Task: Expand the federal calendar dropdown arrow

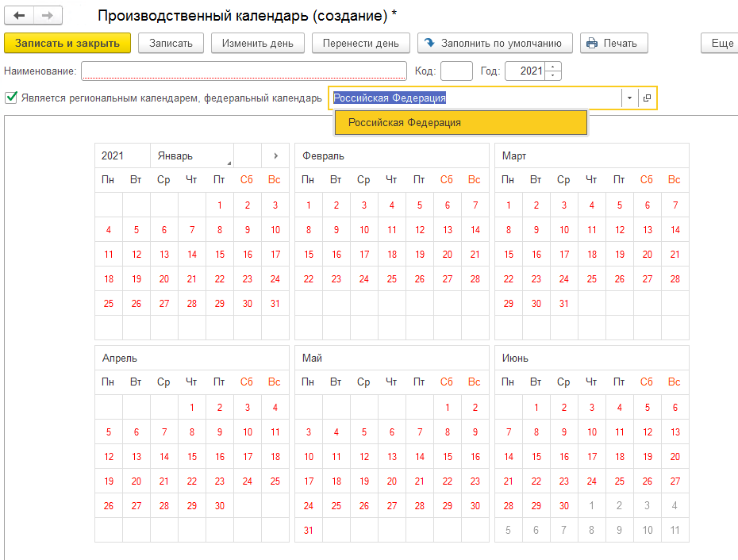Action: click(x=629, y=98)
